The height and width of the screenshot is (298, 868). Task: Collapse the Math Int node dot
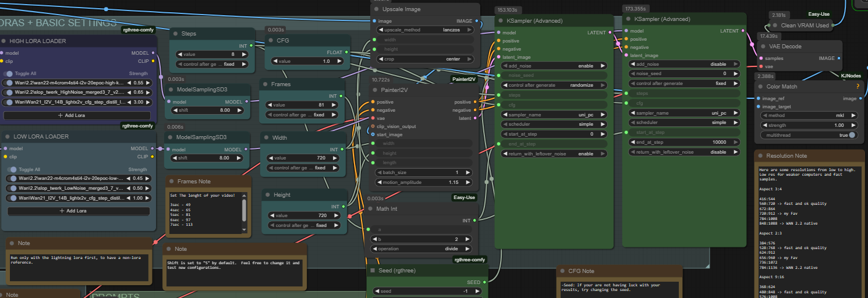[x=370, y=209]
